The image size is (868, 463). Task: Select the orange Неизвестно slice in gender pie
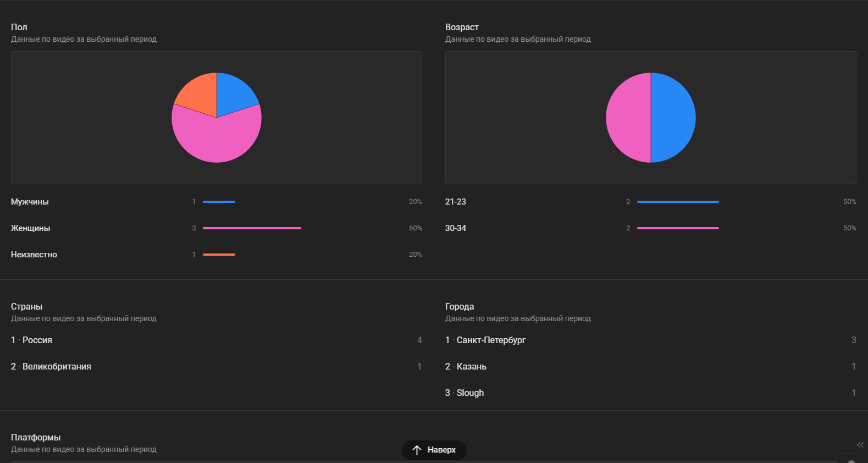[x=199, y=93]
